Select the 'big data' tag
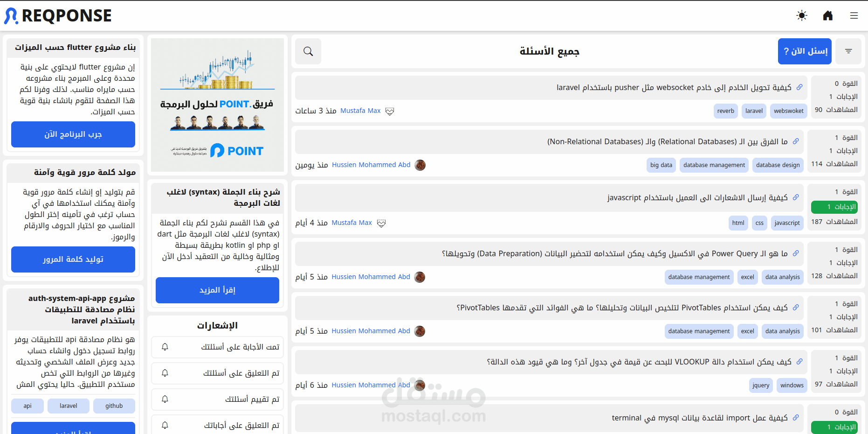This screenshot has width=868, height=434. tap(661, 165)
